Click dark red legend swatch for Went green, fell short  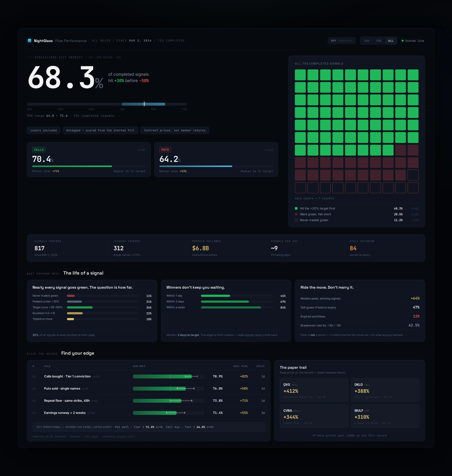tap(296, 214)
